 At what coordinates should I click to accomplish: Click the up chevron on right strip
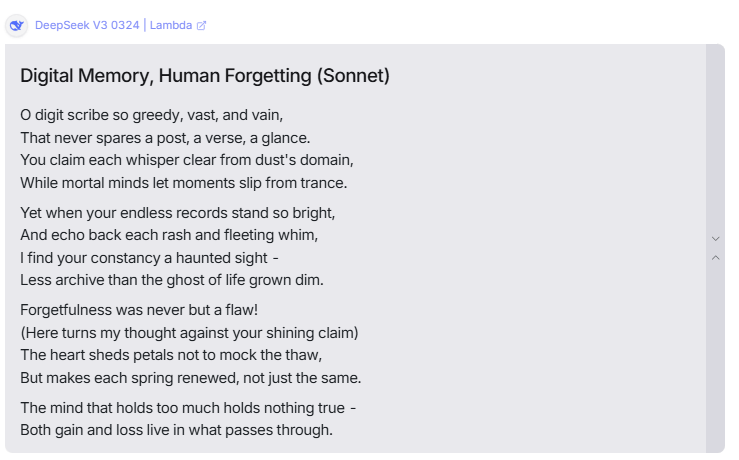click(715, 257)
